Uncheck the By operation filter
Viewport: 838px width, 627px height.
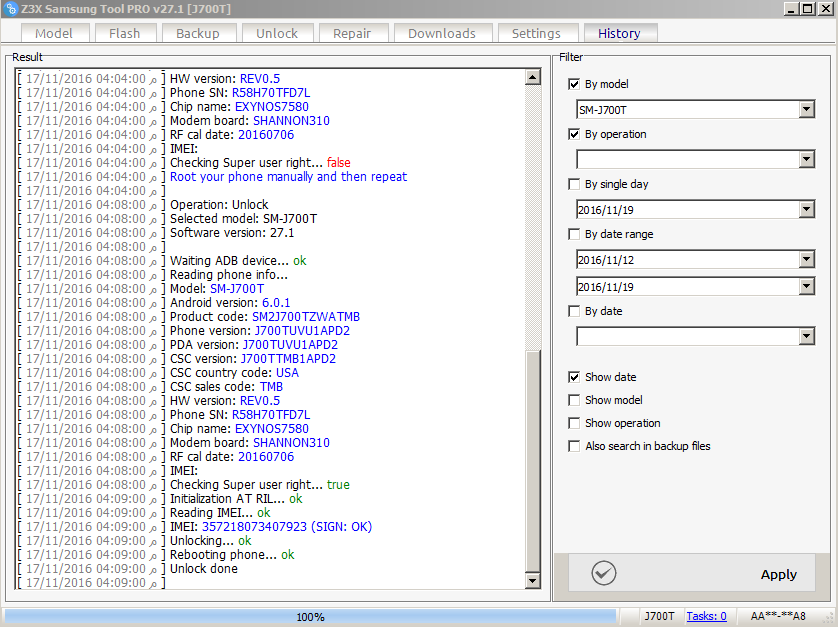point(574,134)
